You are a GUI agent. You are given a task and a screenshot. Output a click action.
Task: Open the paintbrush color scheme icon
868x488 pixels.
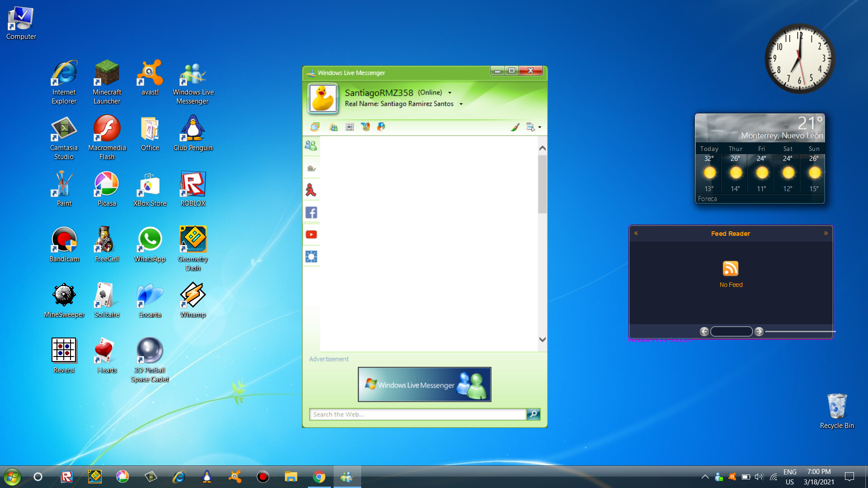[515, 127]
